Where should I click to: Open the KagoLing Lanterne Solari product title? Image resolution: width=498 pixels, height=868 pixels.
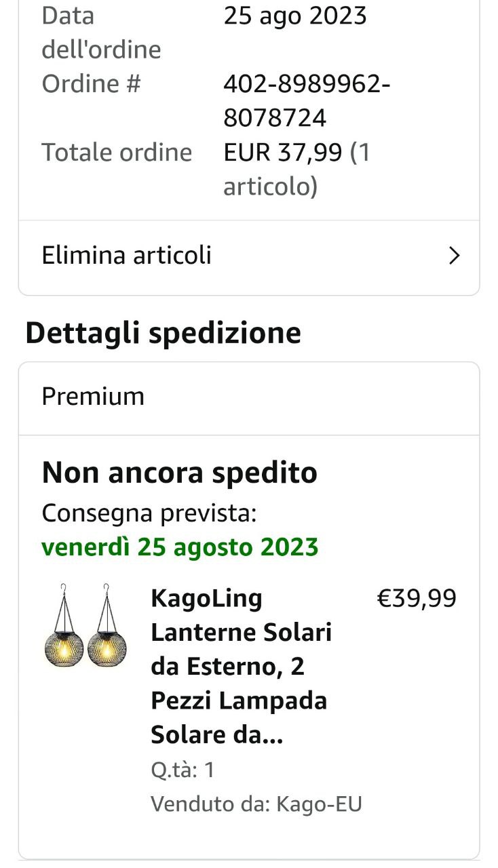pyautogui.click(x=242, y=667)
